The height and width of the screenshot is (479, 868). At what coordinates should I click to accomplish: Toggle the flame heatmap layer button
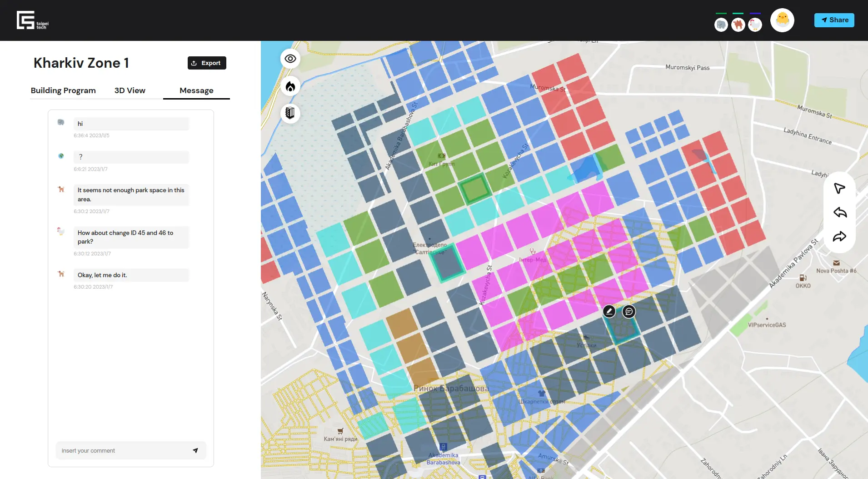[x=290, y=86]
